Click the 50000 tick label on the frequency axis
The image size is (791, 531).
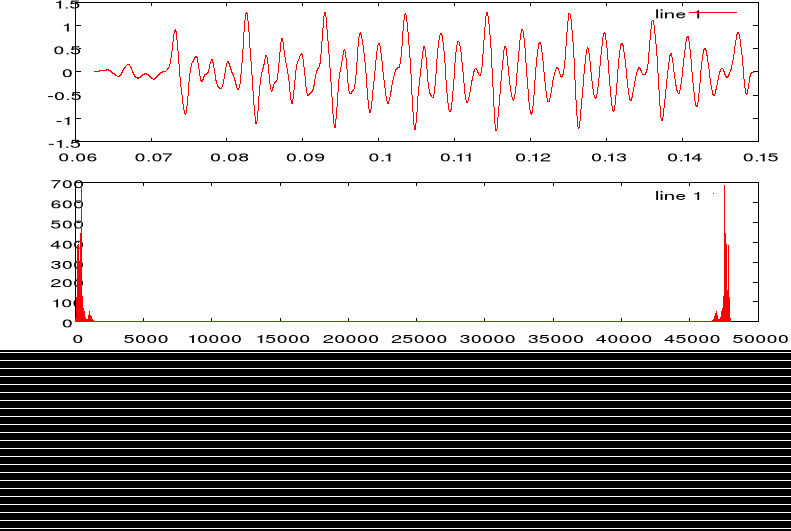click(765, 339)
